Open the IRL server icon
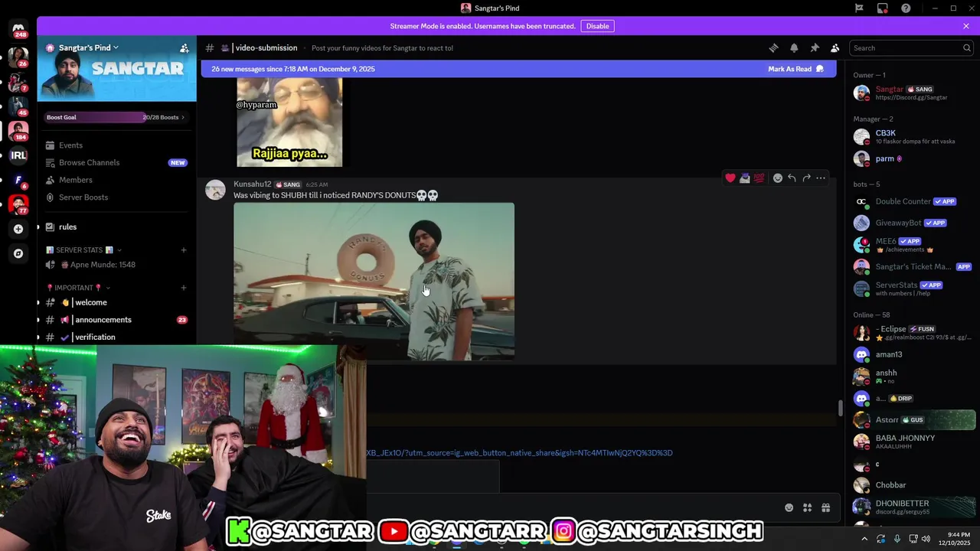This screenshot has height=551, width=980. [18, 155]
